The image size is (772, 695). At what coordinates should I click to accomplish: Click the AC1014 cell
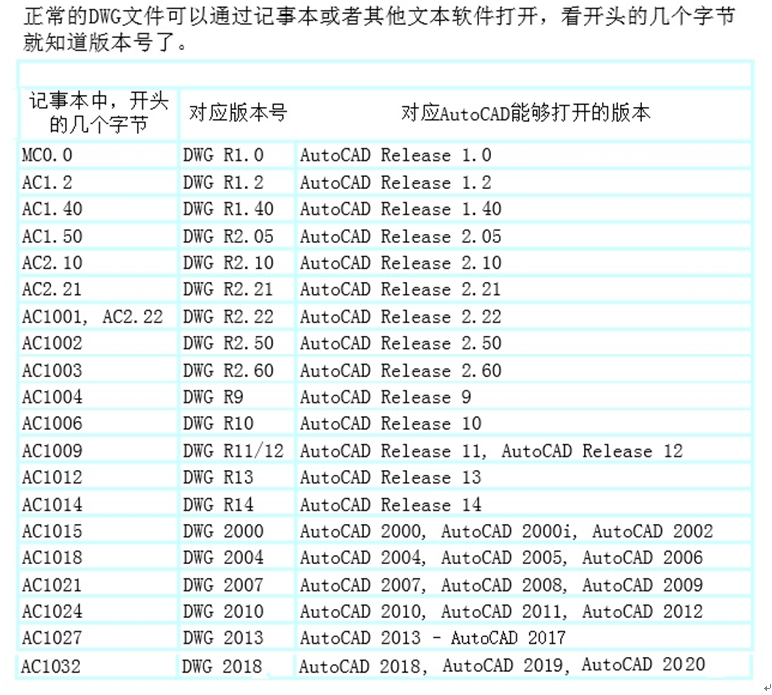click(x=98, y=505)
